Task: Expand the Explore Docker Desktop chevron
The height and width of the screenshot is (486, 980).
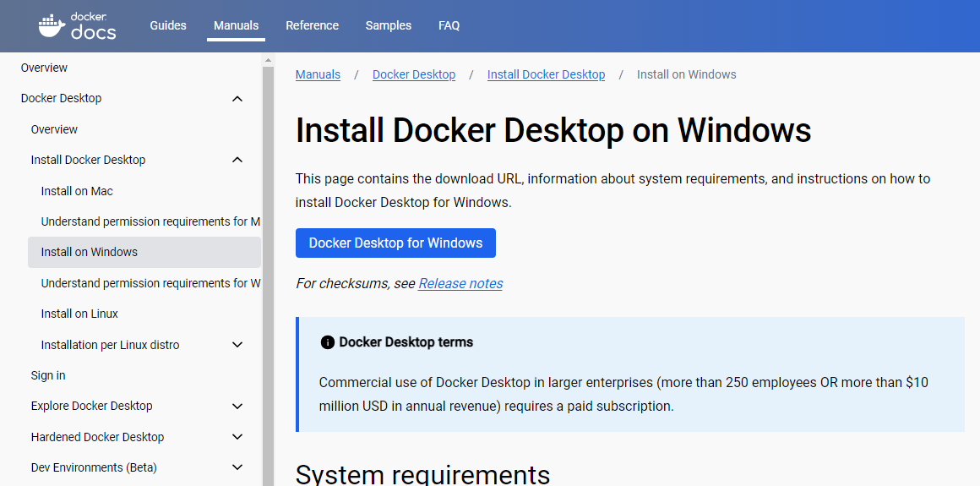Action: click(237, 406)
